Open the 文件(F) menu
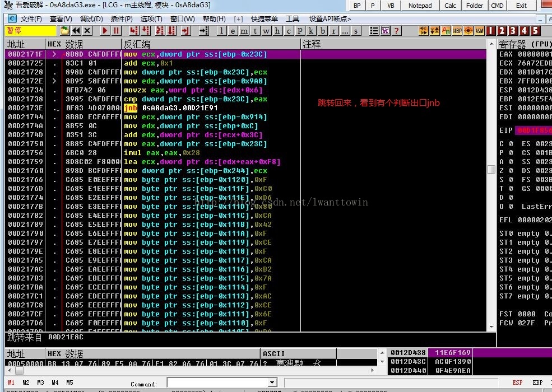The height and width of the screenshot is (392, 552). (31, 18)
